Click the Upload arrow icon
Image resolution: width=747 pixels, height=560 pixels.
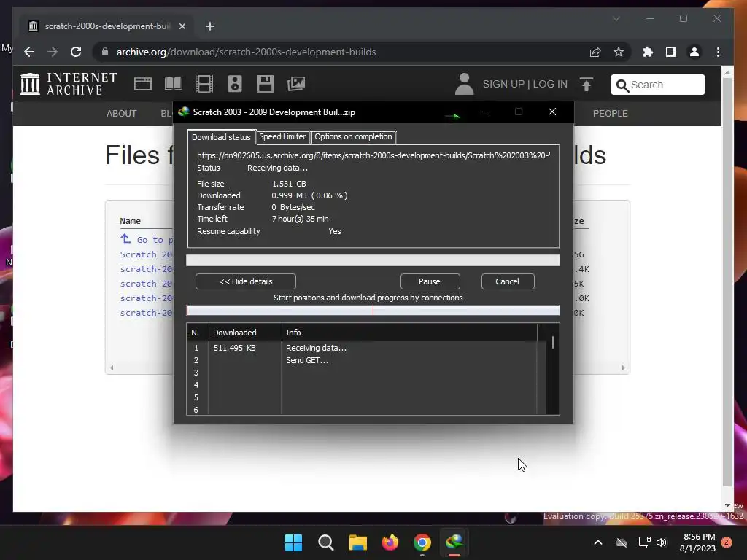(587, 85)
